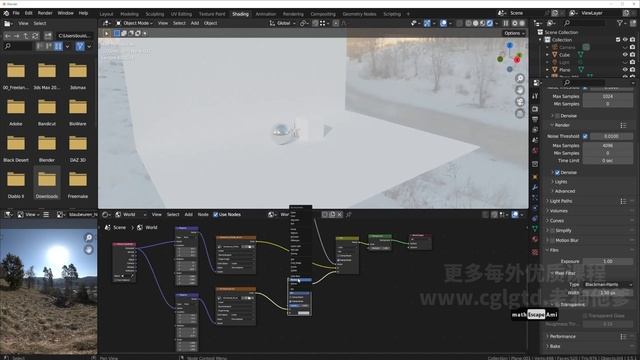This screenshot has height=360, width=640.
Task: Open viewport Add menu
Action: 195,23
